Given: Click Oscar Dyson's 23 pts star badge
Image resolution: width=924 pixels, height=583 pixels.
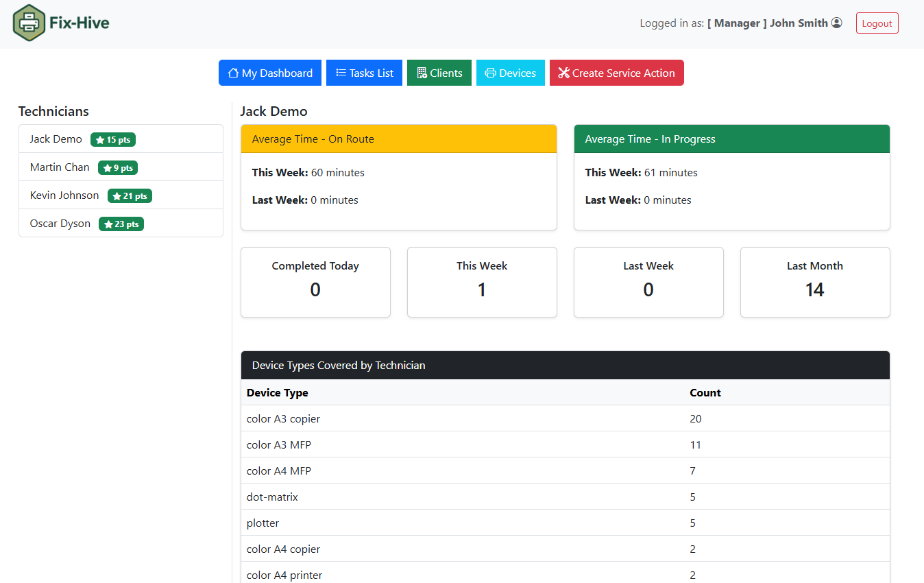Looking at the screenshot, I should [x=121, y=224].
